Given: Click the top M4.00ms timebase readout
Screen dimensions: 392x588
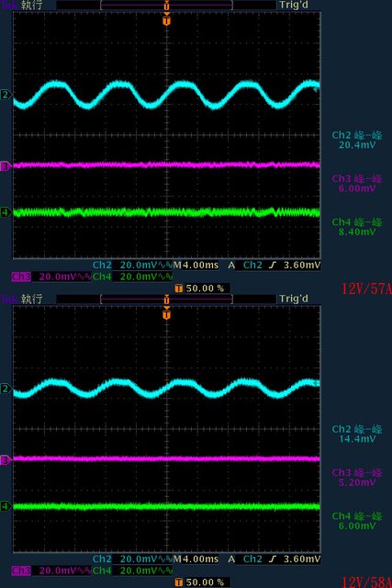Looking at the screenshot, I should [196, 266].
